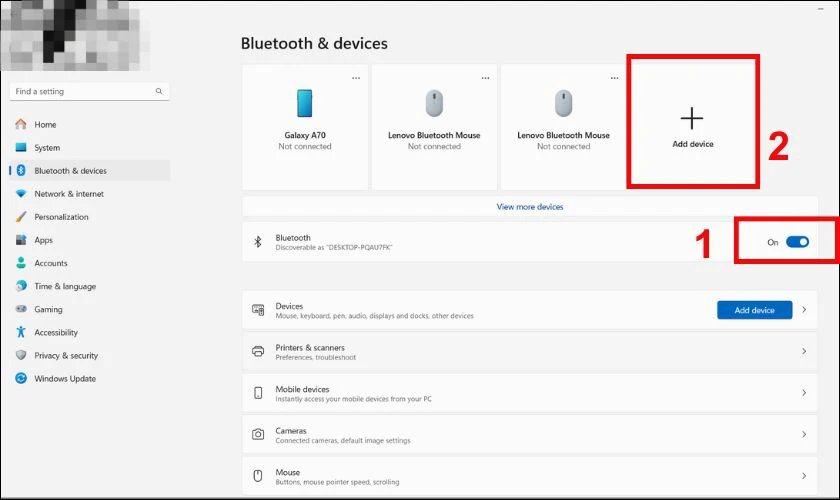
Task: Click the Printers & scanners printer icon
Action: pyautogui.click(x=258, y=351)
